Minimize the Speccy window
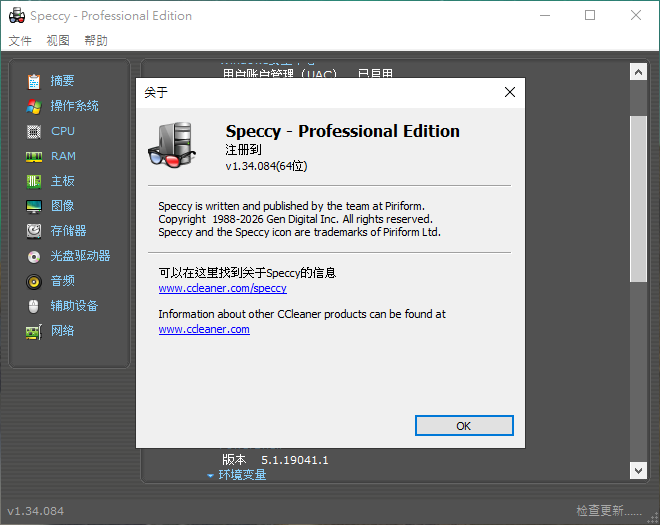Viewport: 660px width, 525px height. click(545, 16)
